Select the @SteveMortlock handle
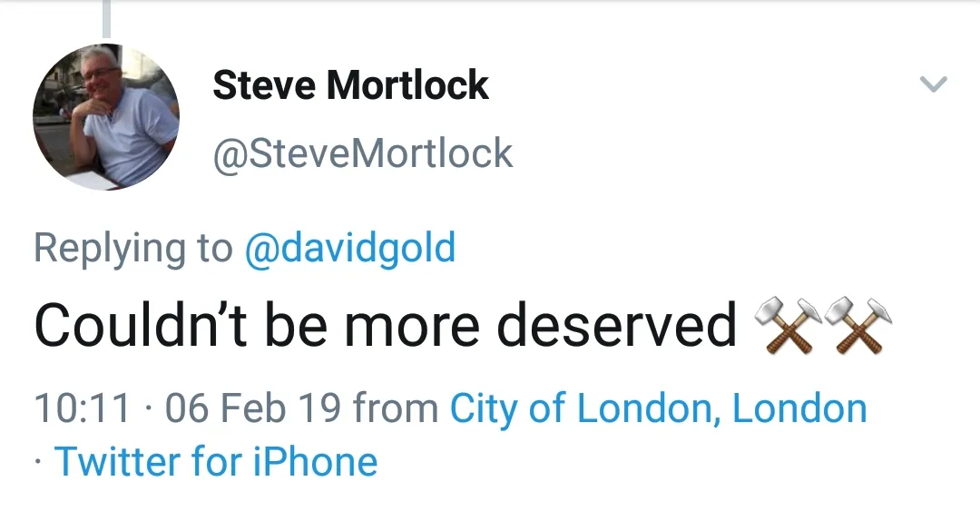Screen dimensions: 980x511 coord(362,153)
